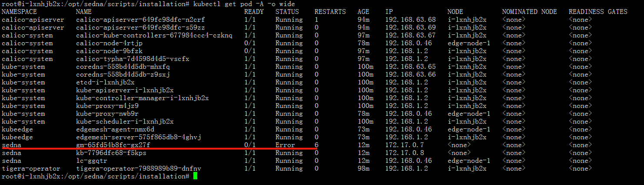This screenshot has width=644, height=185.
Task: Click the 0/1 ready value of gm pod
Action: pyautogui.click(x=250, y=145)
